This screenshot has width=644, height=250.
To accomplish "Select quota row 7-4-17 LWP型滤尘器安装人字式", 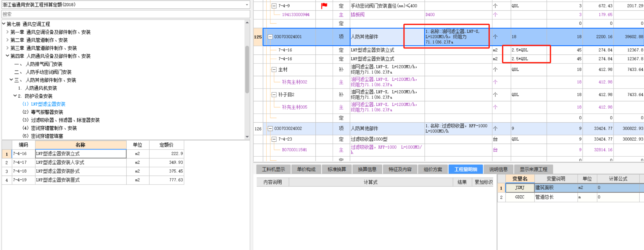I will tap(93, 162).
